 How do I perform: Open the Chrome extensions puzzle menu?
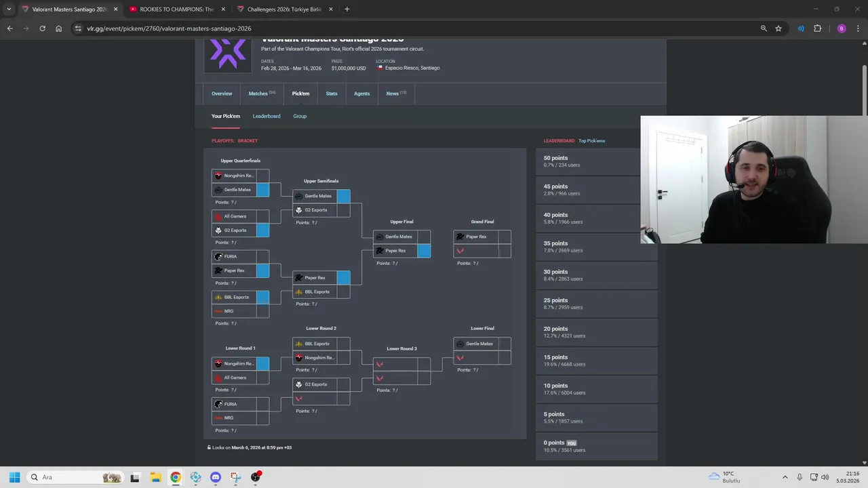[817, 28]
